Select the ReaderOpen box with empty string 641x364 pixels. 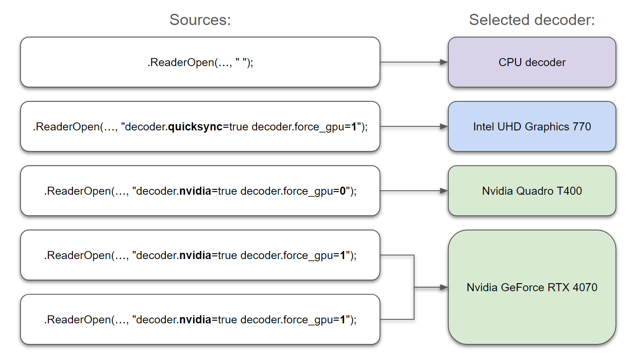[200, 62]
